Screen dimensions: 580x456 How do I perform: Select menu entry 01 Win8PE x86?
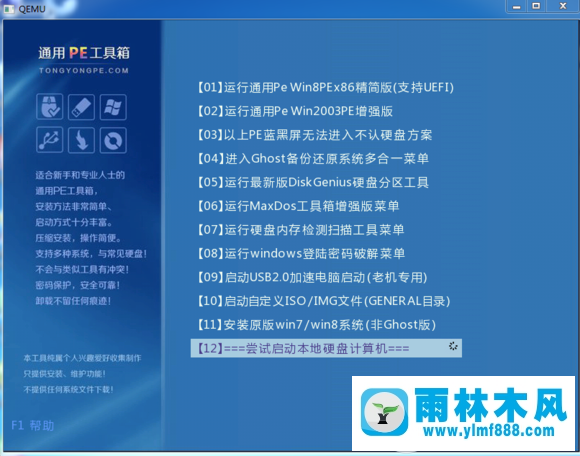click(x=326, y=88)
